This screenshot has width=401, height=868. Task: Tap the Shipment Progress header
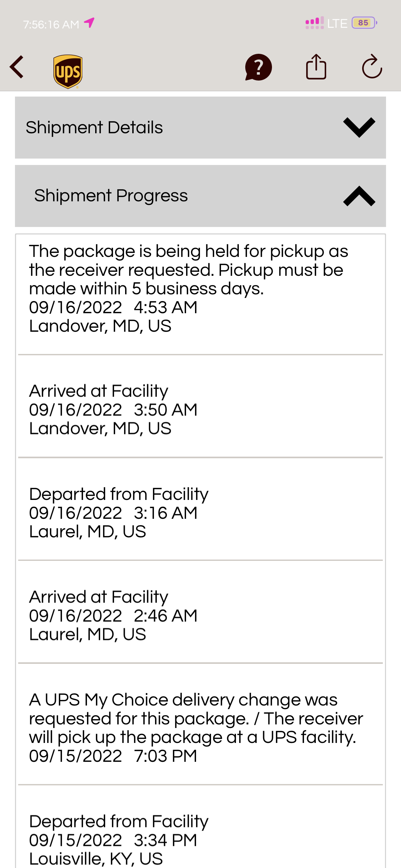click(x=200, y=196)
